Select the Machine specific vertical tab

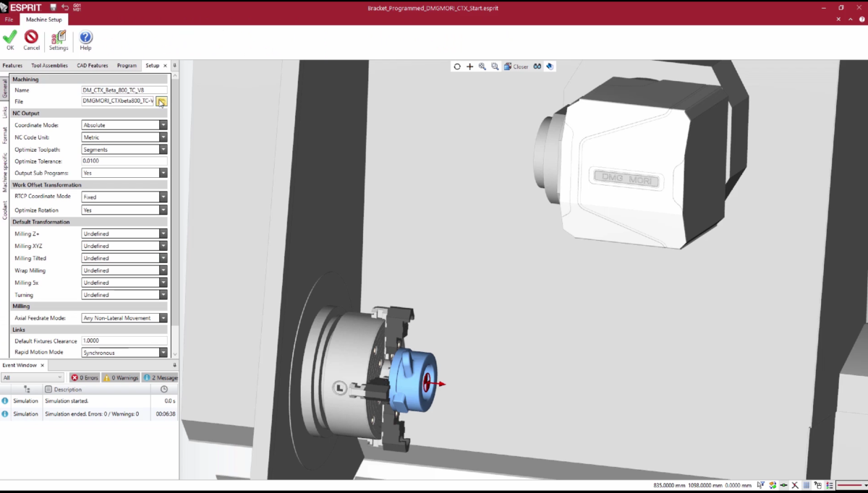pos(4,171)
